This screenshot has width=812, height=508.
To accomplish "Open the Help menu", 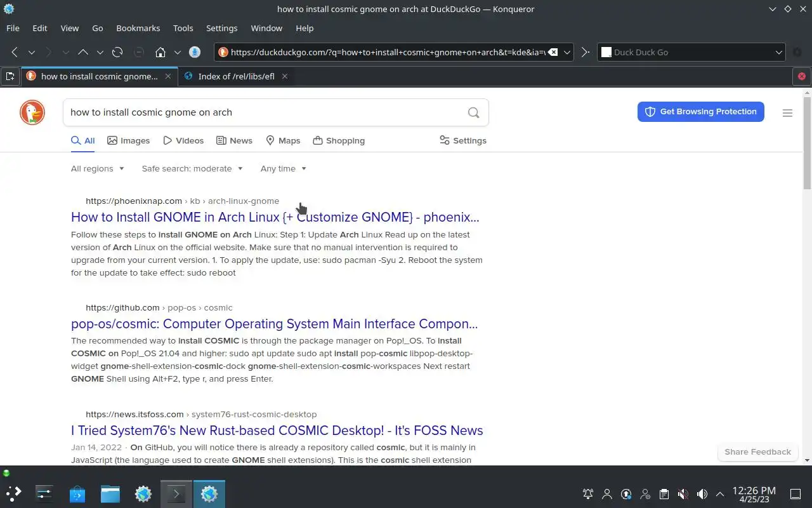I will [x=304, y=28].
